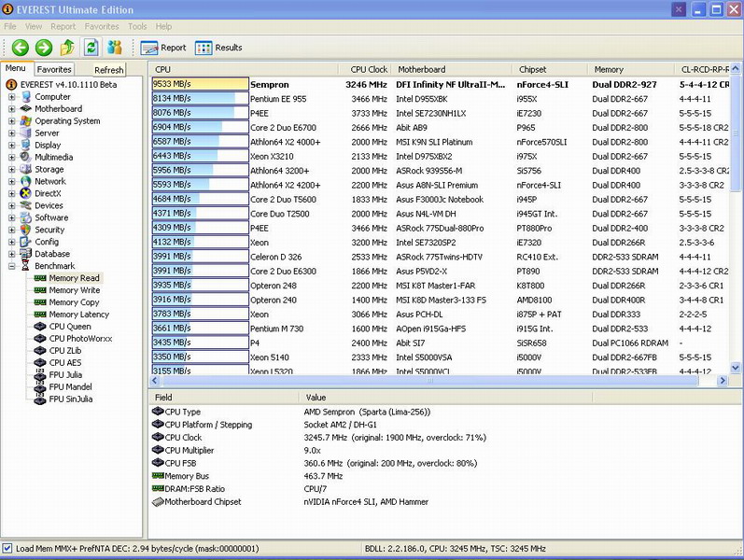
Task: Collapse the Benchmark tree node
Action: 11,266
